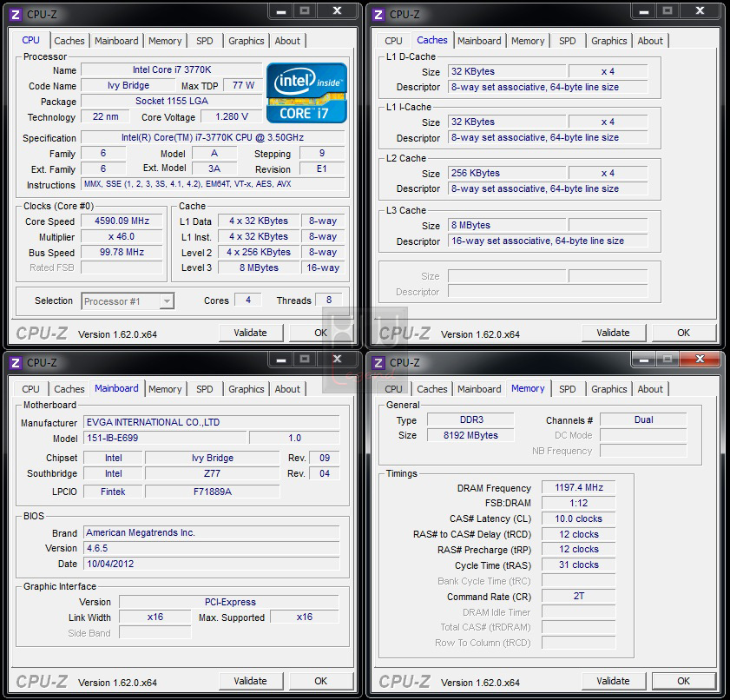Image resolution: width=730 pixels, height=700 pixels.
Task: Click the CPU-Z icon in Mainboard window titlebar
Action: pyautogui.click(x=15, y=363)
